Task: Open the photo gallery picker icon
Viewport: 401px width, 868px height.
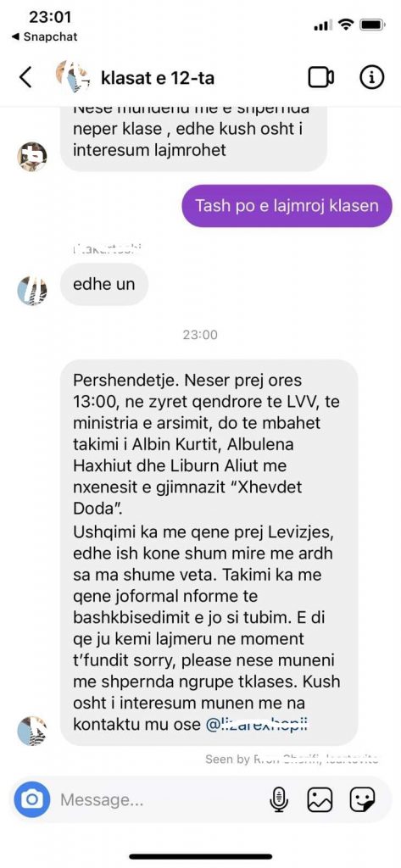Action: (320, 800)
